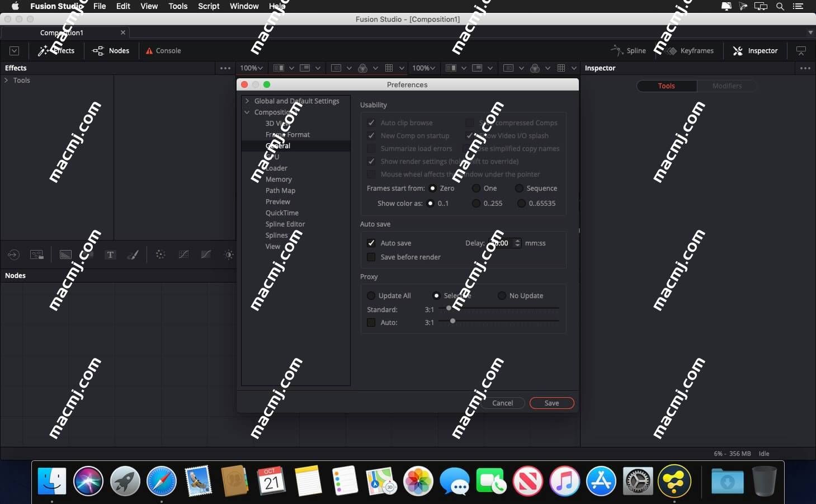Click the grid icon in left viewer toolbar
Screen dimensions: 816x504
point(389,68)
